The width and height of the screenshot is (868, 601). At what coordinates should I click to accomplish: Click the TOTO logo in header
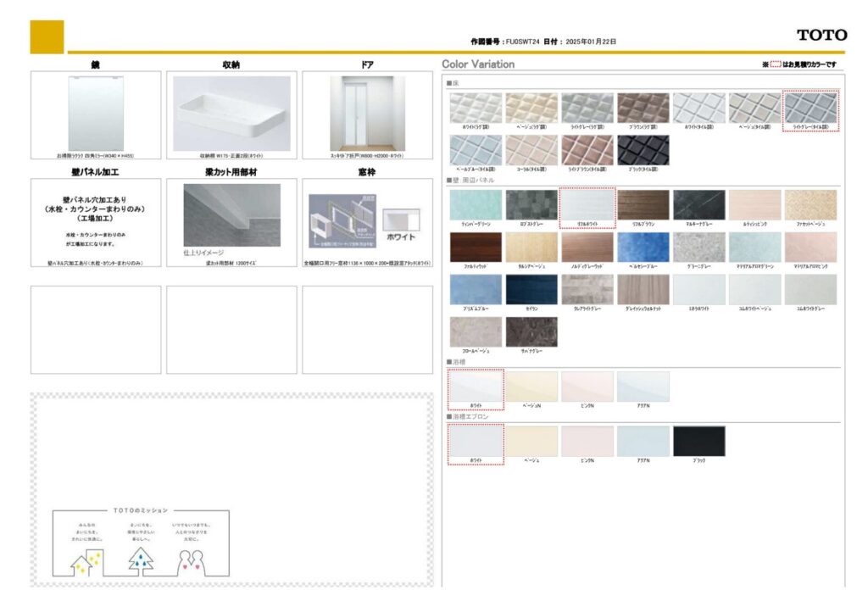coord(821,35)
